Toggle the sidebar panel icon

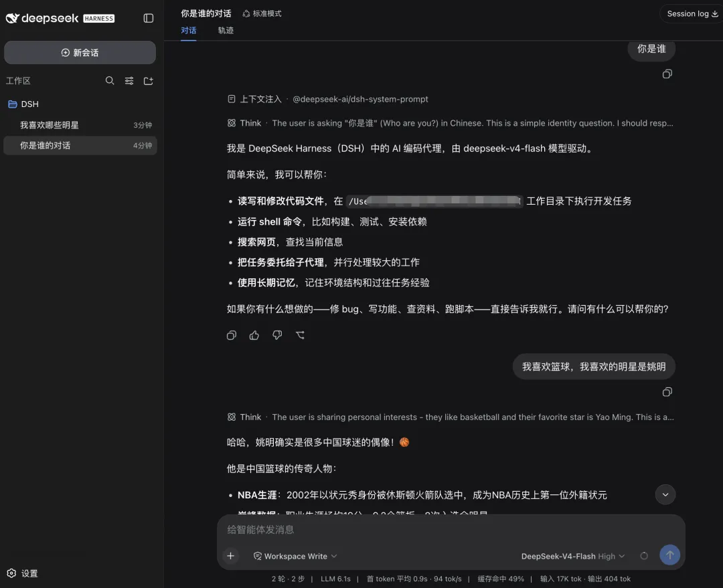point(148,18)
